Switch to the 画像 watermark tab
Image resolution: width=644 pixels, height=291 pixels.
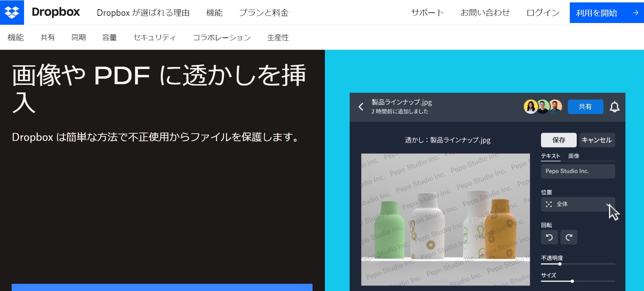[x=574, y=156]
